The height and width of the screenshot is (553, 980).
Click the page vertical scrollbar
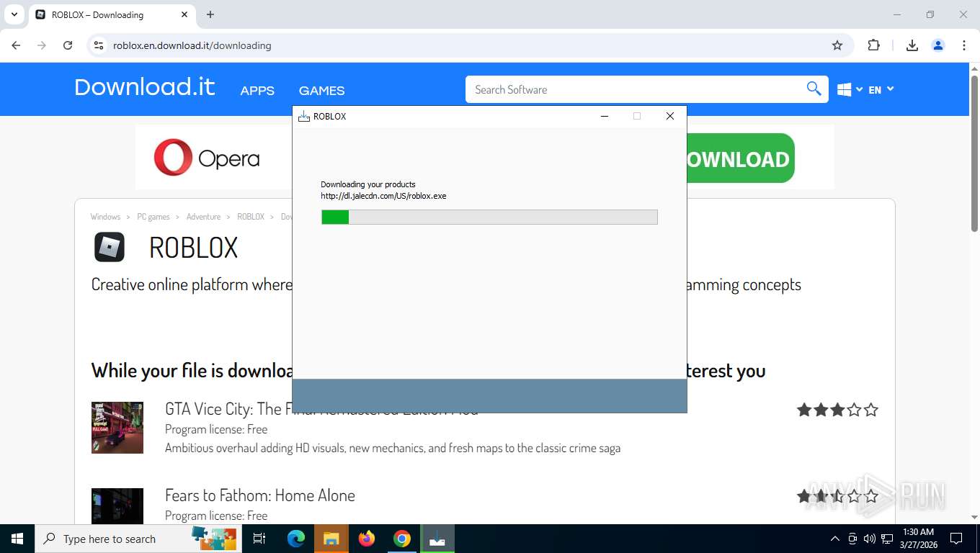coord(974,153)
